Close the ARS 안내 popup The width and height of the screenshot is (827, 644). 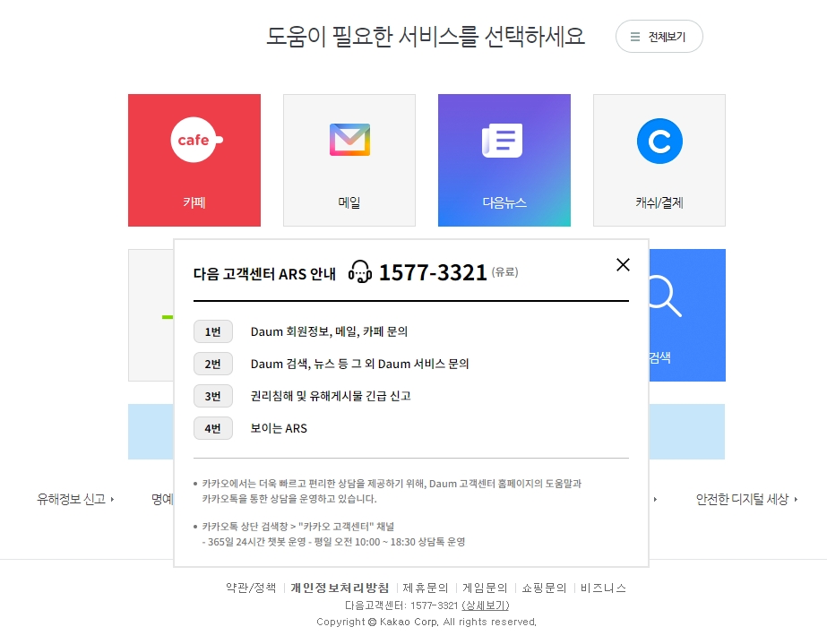coord(623,265)
